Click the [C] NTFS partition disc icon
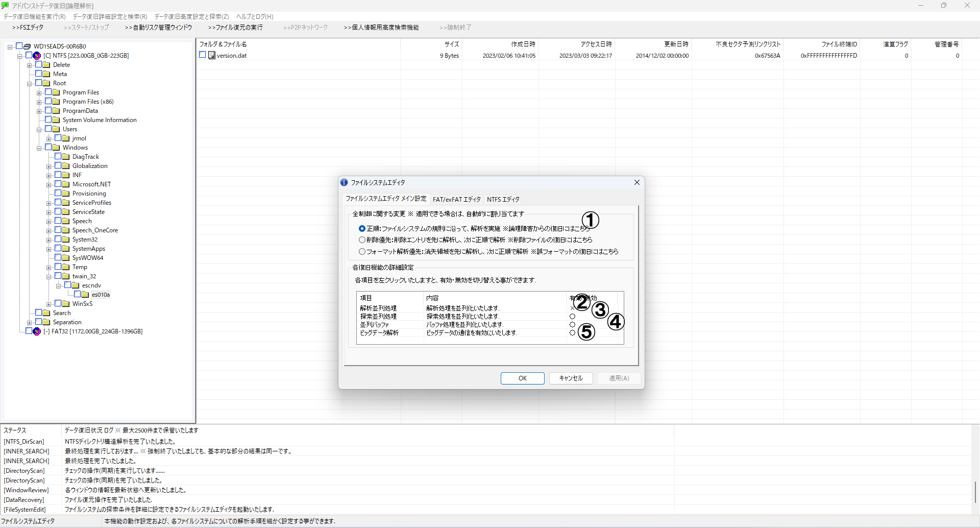Image resolution: width=980 pixels, height=528 pixels. click(37, 56)
